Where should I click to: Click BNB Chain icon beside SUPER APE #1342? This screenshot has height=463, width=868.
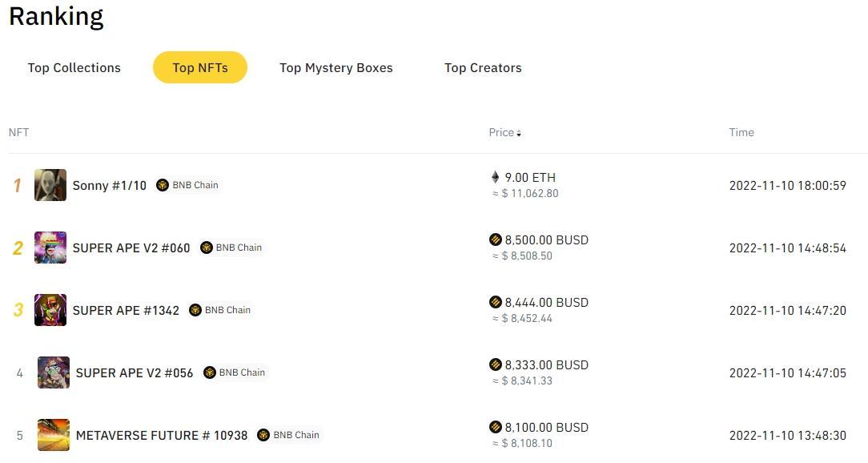[195, 310]
